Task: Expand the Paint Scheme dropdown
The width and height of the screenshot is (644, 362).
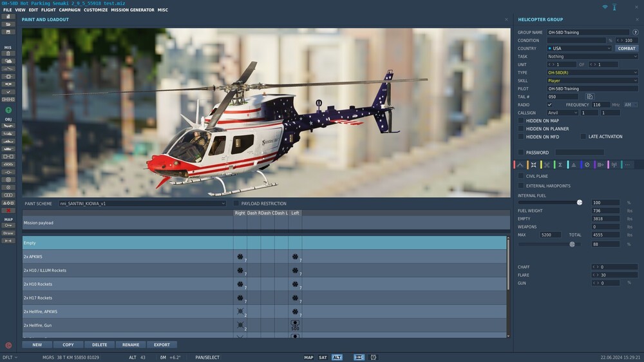Action: coord(142,204)
